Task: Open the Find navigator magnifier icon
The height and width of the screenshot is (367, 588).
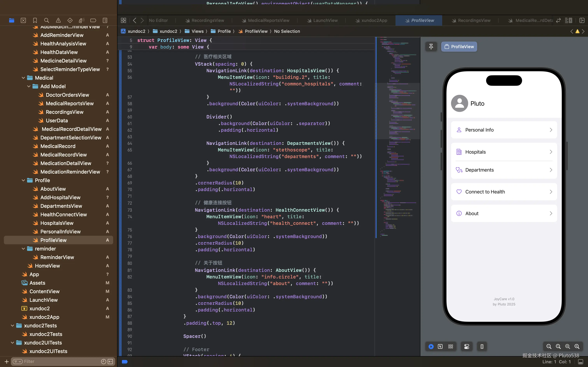Action: pyautogui.click(x=47, y=20)
